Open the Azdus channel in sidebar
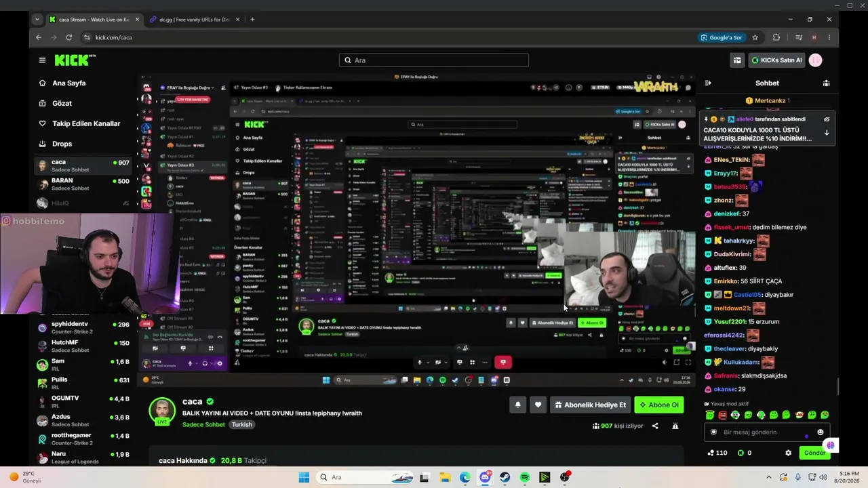The width and height of the screenshot is (868, 488). coord(83,420)
